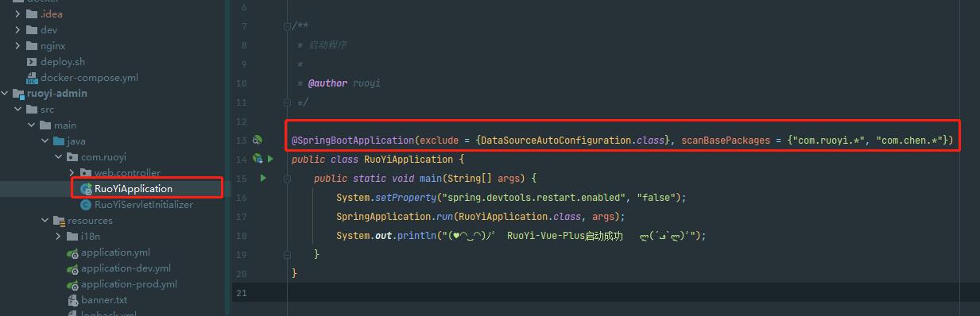Expand the nginx folder
Viewport: 980px width, 316px height.
(x=18, y=45)
